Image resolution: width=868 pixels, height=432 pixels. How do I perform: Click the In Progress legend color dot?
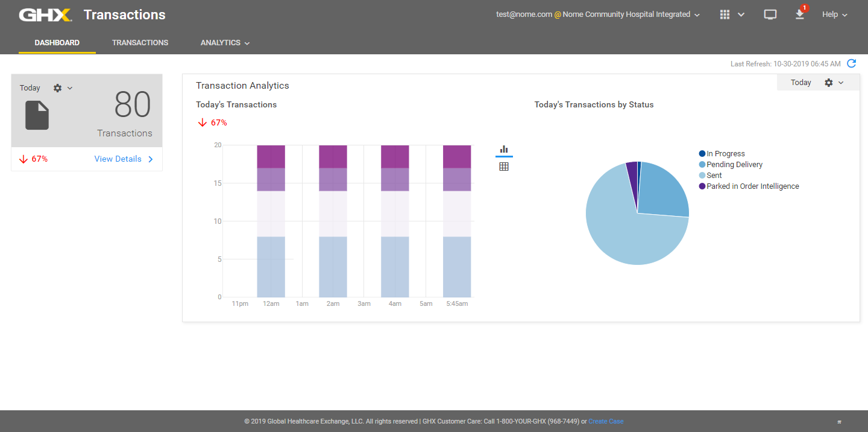pos(702,154)
